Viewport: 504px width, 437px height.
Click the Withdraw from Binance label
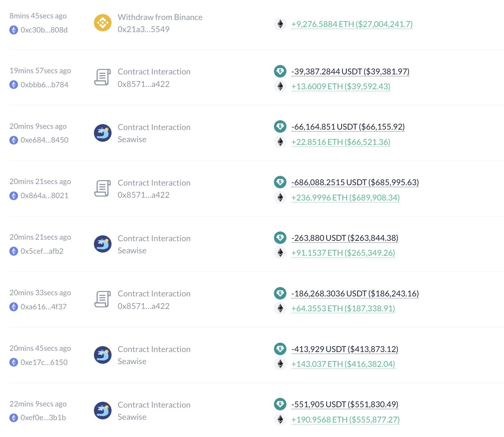[x=160, y=17]
